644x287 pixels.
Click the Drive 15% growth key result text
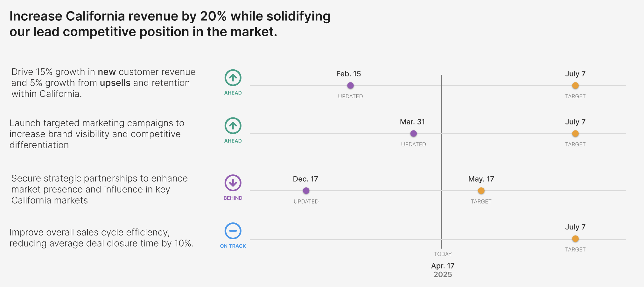tap(103, 83)
